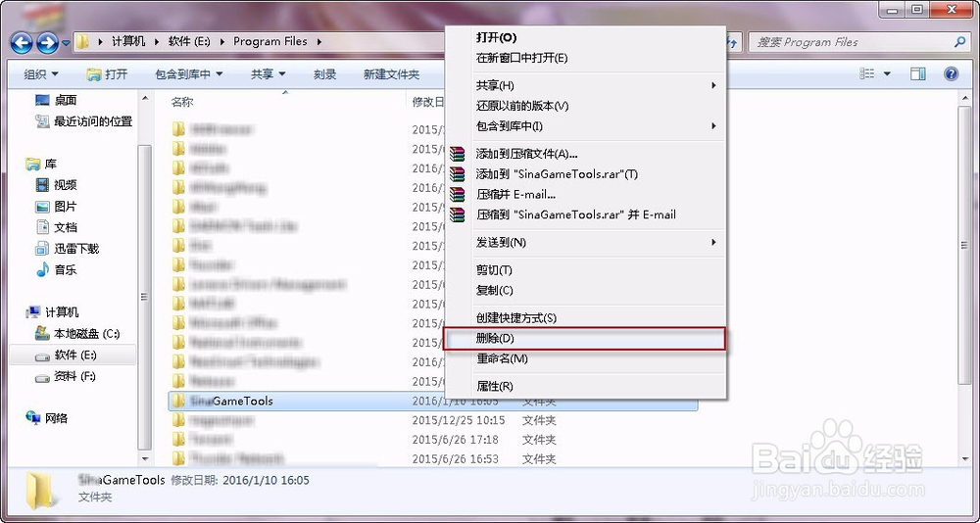
Task: Click 剪切(T) in the context menu
Action: (x=585, y=270)
